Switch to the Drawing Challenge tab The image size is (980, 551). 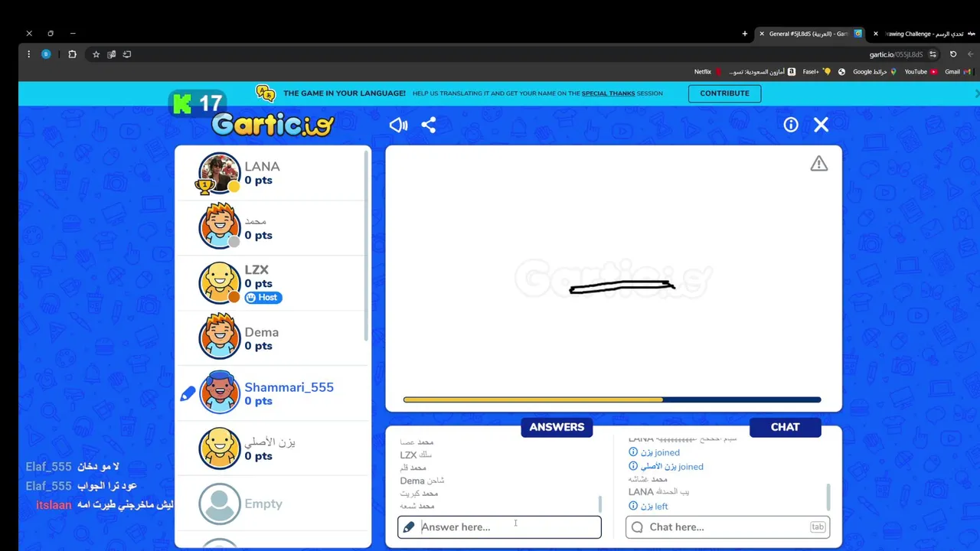click(923, 34)
